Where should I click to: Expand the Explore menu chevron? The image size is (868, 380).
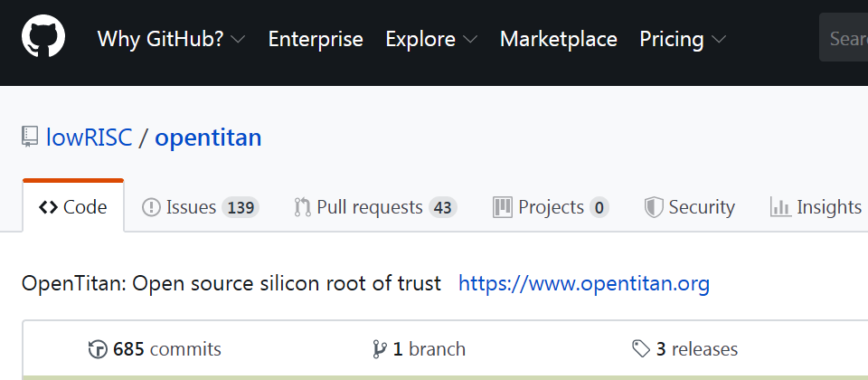(x=470, y=39)
